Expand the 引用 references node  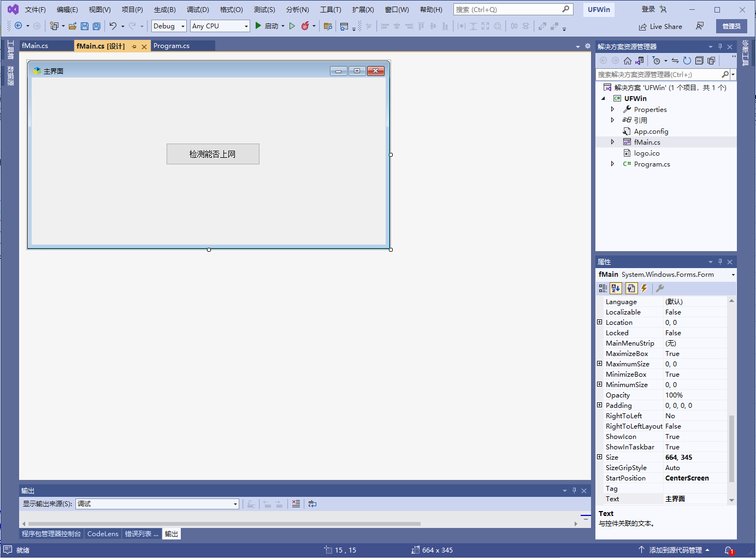pos(612,120)
